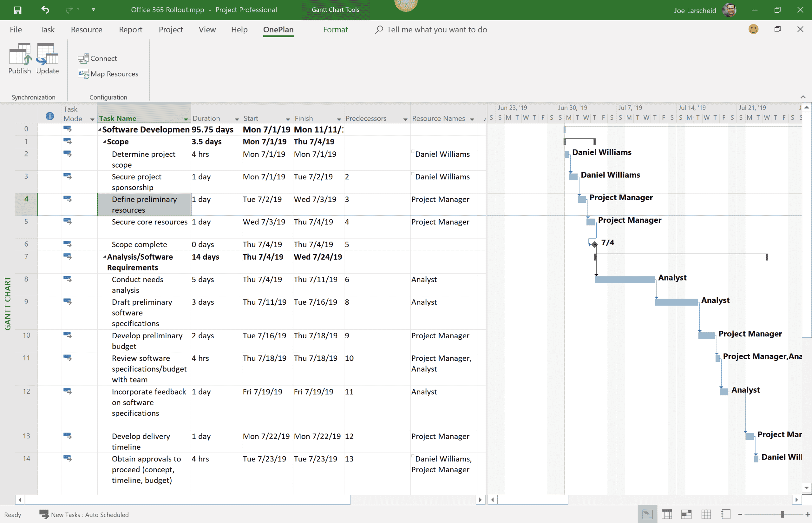This screenshot has width=812, height=523.
Task: Click the Update icon in the ribbon
Action: click(x=47, y=58)
